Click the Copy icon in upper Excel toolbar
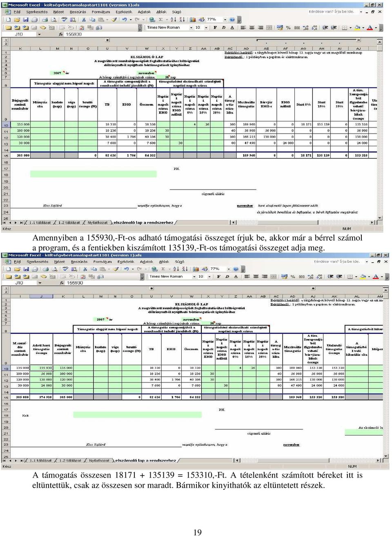This screenshot has width=392, height=536. [x=92, y=19]
